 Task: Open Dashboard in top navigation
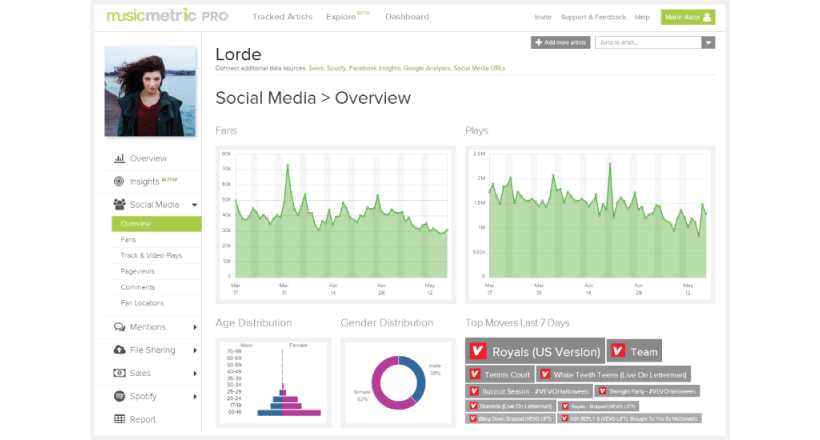click(407, 17)
